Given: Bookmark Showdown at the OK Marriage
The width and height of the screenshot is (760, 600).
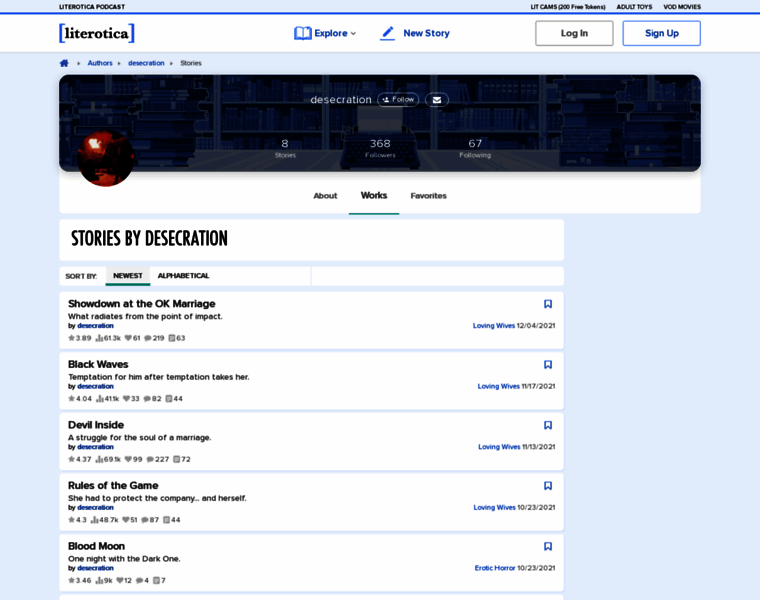Looking at the screenshot, I should (x=548, y=304).
